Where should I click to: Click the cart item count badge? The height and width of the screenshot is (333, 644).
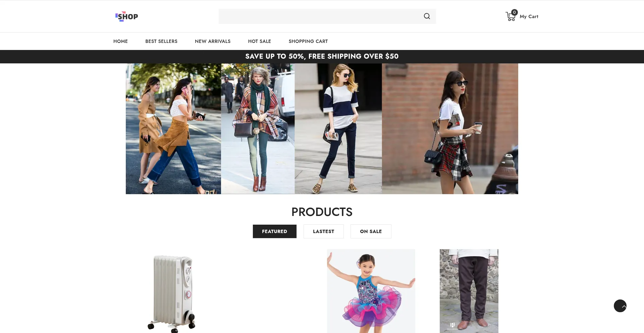[x=515, y=12]
